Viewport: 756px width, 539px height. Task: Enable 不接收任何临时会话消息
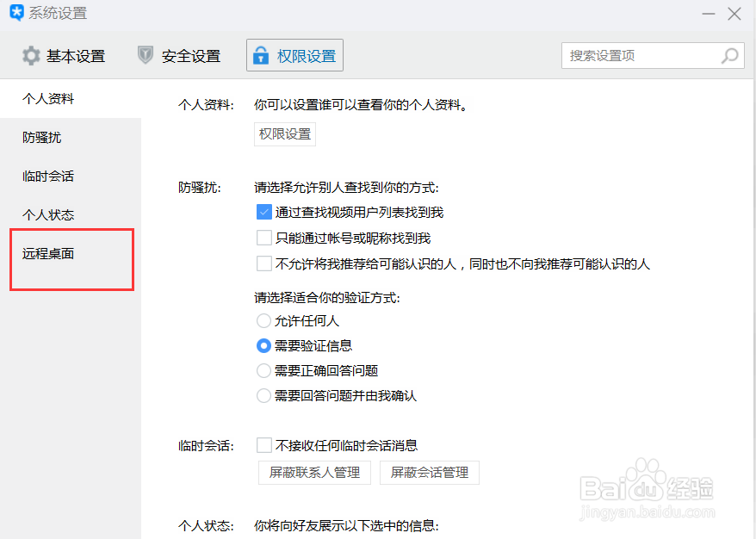click(x=264, y=445)
